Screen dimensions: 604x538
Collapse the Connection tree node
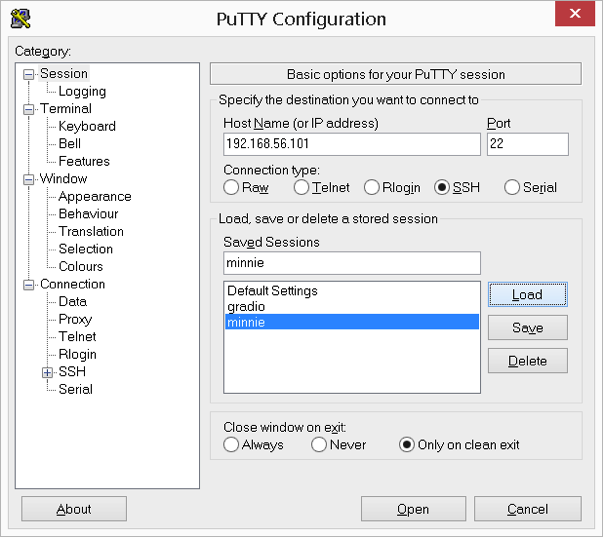[x=29, y=285]
